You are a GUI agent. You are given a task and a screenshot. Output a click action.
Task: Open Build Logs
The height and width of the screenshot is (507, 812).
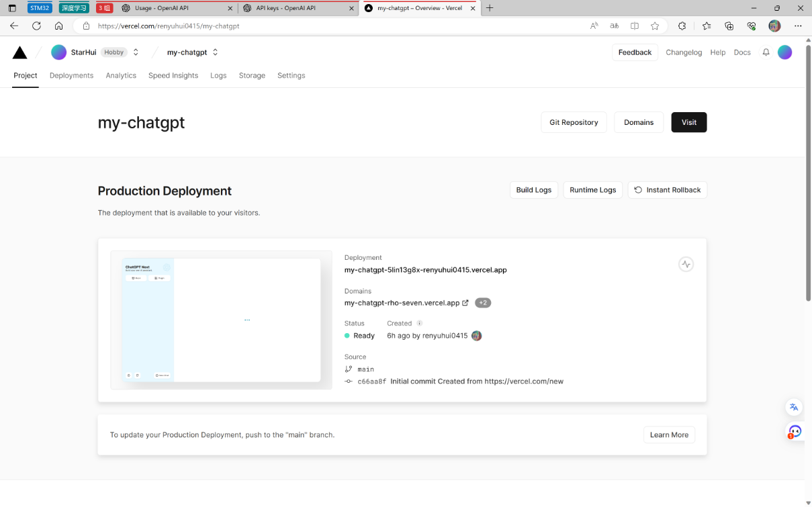pos(534,190)
